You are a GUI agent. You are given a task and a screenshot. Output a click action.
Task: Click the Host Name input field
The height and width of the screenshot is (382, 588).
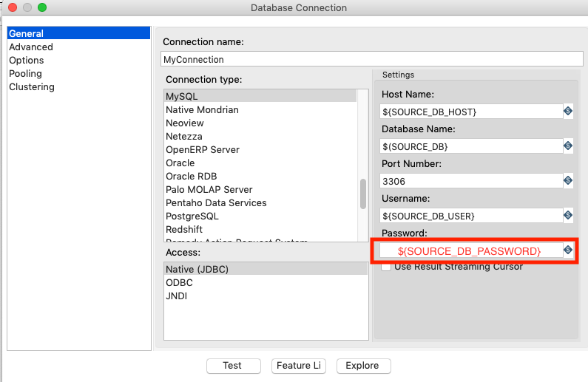(x=471, y=112)
